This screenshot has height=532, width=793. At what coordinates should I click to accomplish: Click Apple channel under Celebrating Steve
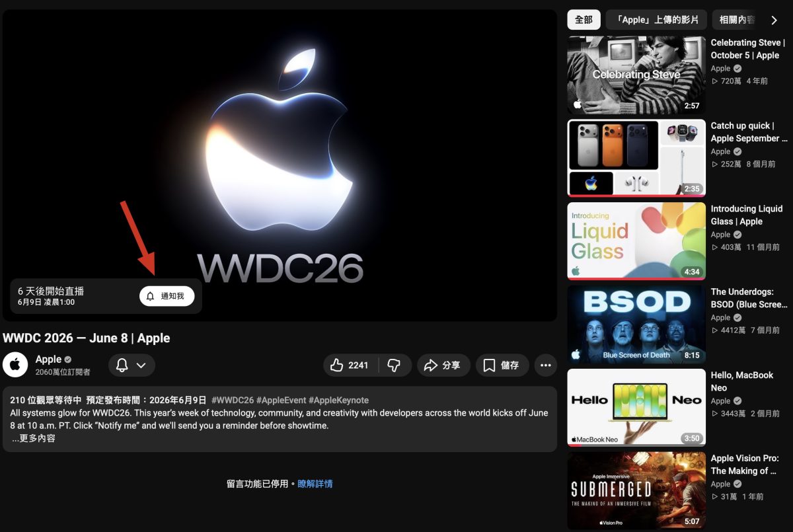click(x=720, y=68)
